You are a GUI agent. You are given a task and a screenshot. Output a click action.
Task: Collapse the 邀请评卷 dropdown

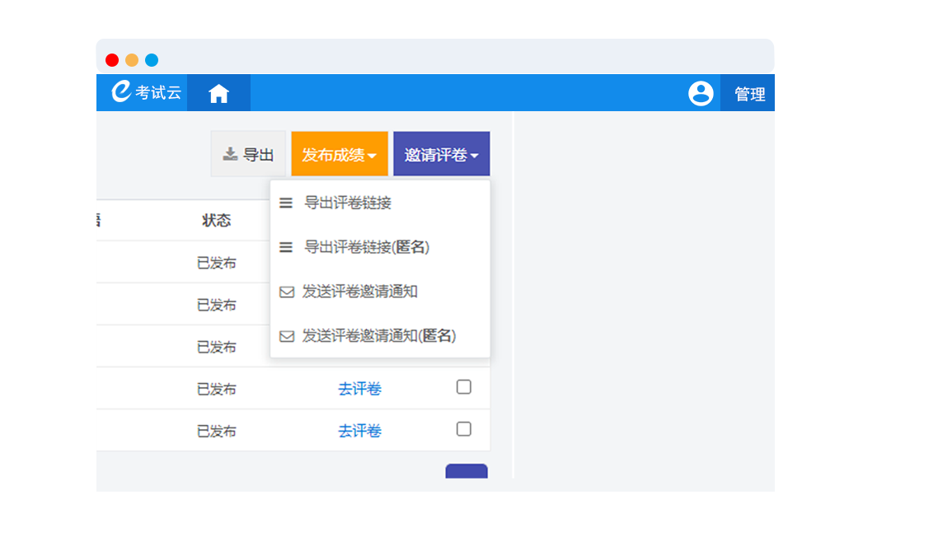click(x=441, y=155)
